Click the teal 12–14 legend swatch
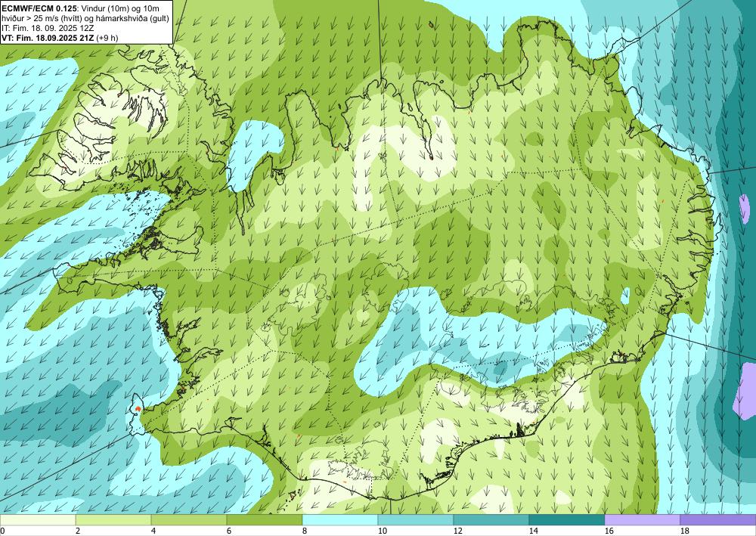756x536 pixels. [x=491, y=520]
